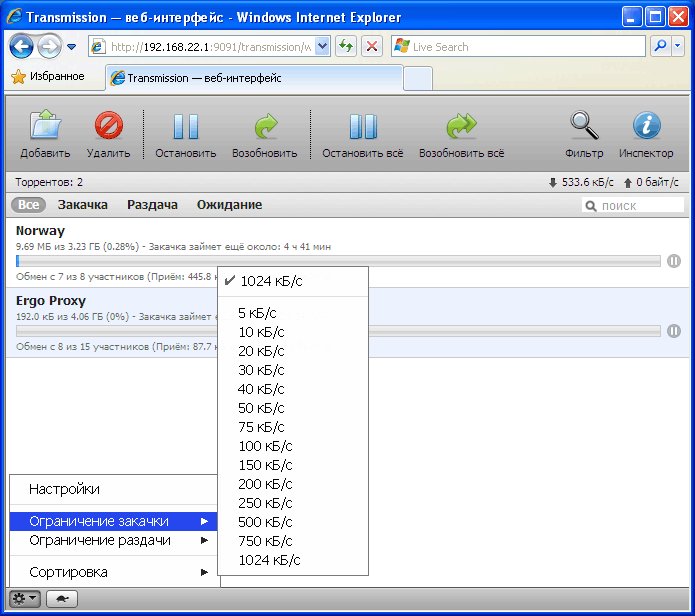Click the Добавить (add torrent) icon

[x=45, y=125]
